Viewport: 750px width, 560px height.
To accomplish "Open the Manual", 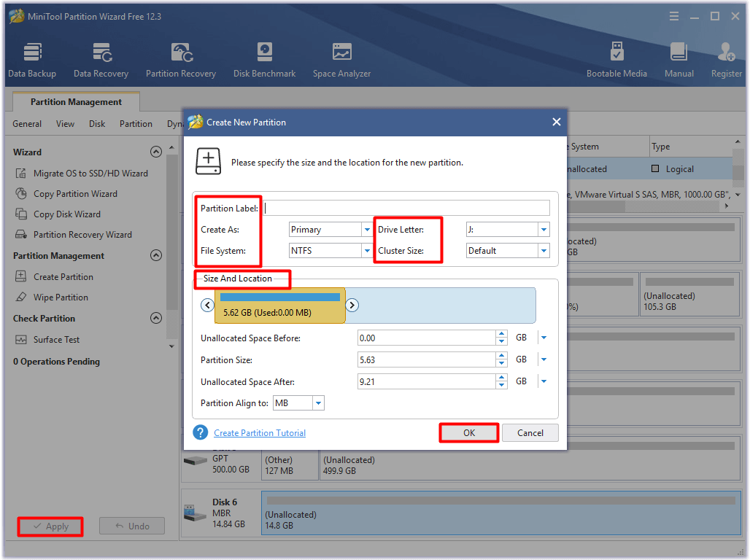I will tap(679, 60).
